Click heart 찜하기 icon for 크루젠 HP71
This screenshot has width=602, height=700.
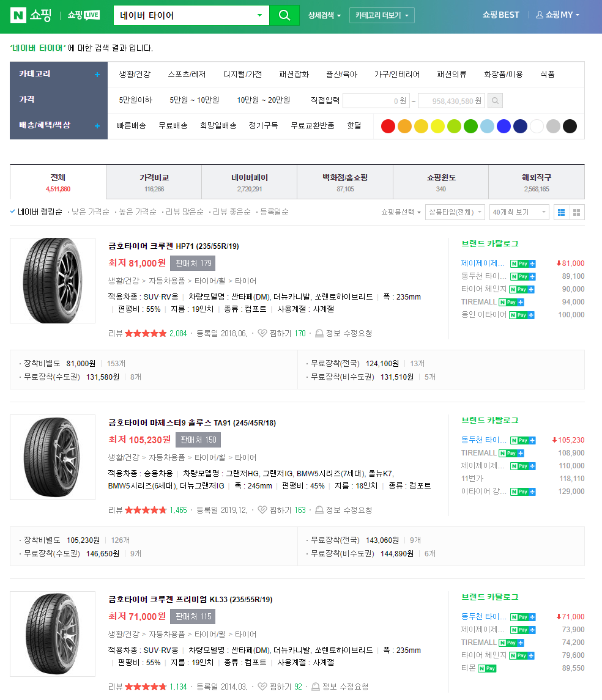tap(262, 333)
